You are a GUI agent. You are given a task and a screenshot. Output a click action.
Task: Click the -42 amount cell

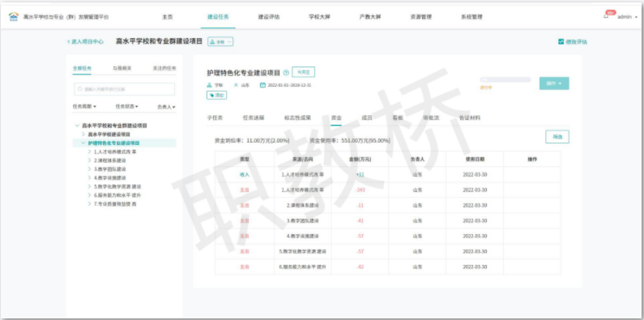point(360,267)
